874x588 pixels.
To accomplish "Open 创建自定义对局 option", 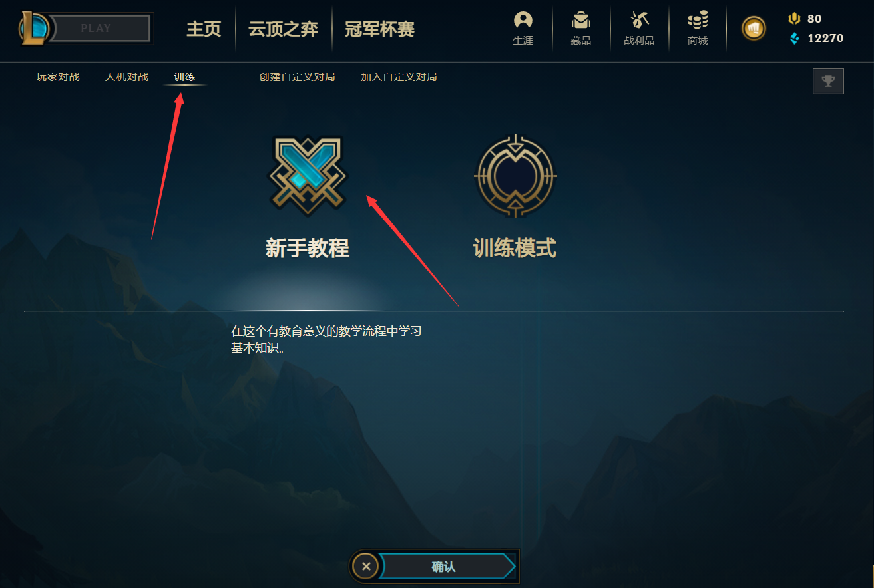I will click(x=297, y=77).
